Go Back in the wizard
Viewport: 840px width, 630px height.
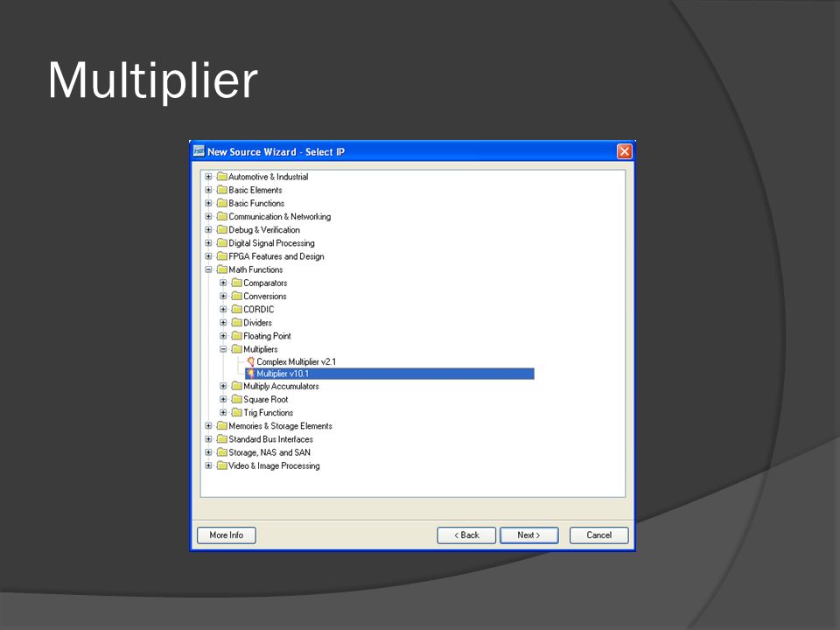(466, 535)
